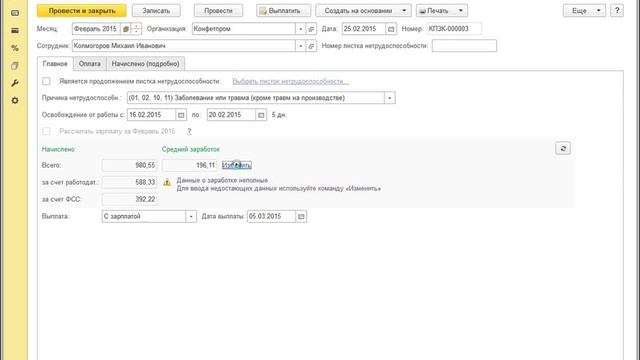
Task: Click the payment date field 05.03.2015
Action: pyautogui.click(x=271, y=216)
